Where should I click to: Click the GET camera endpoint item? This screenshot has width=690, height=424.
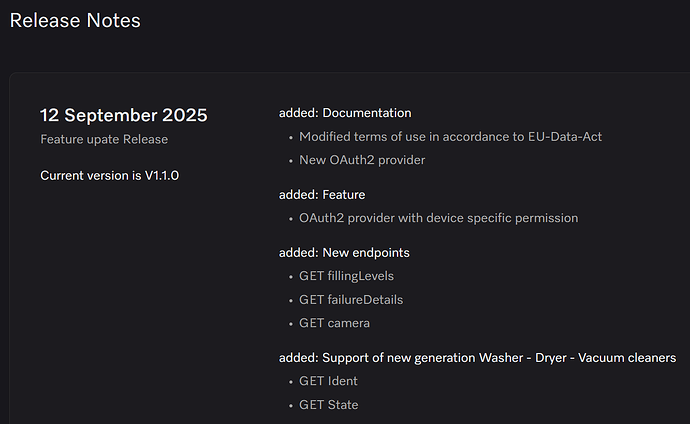click(x=334, y=323)
